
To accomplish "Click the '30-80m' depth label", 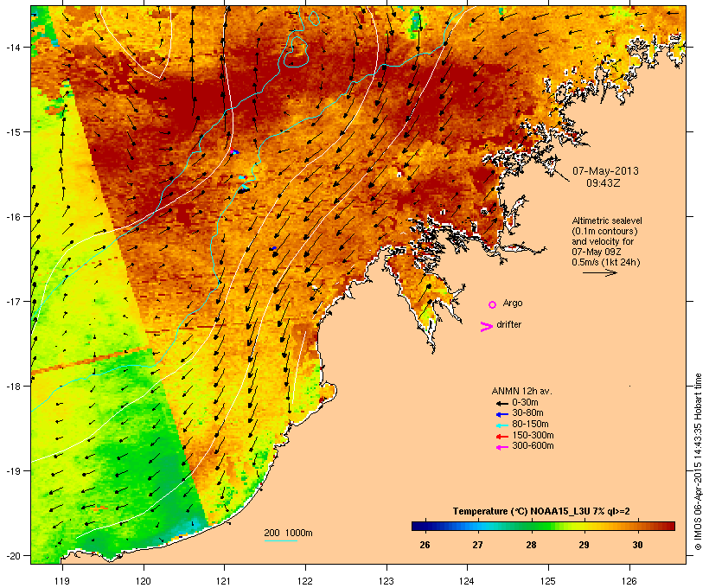I will (527, 413).
